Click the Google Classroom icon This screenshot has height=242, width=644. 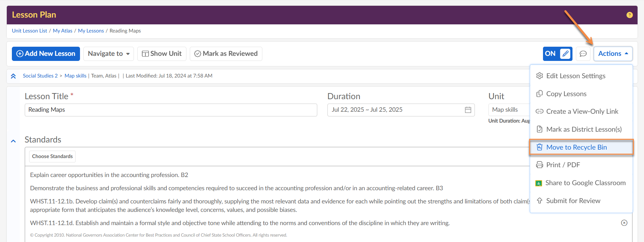coord(538,183)
